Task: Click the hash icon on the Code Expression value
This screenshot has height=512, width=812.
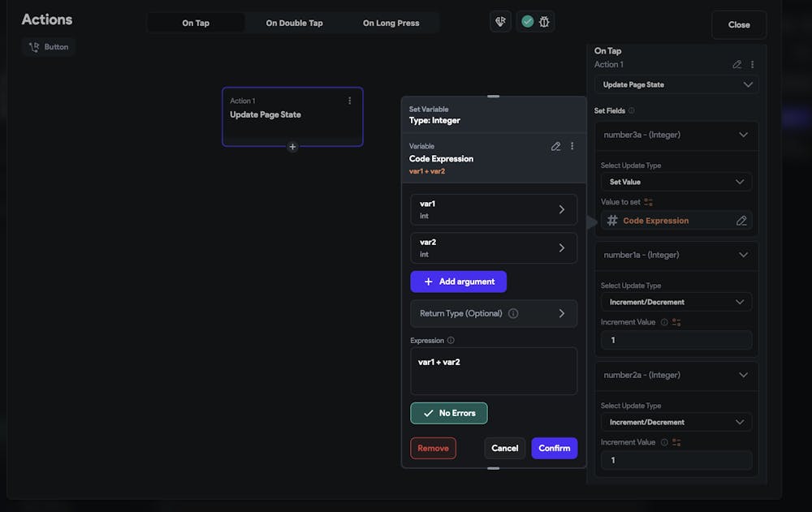Action: 611,220
